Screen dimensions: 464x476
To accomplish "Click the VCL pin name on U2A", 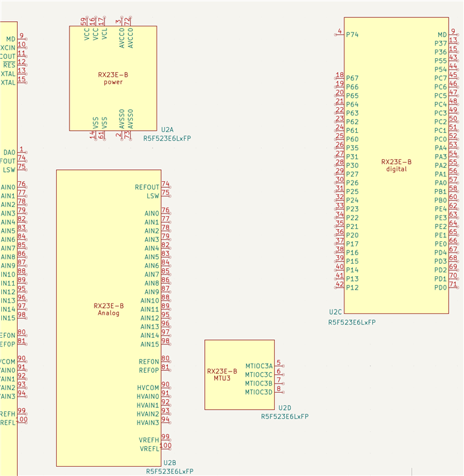I will (104, 34).
